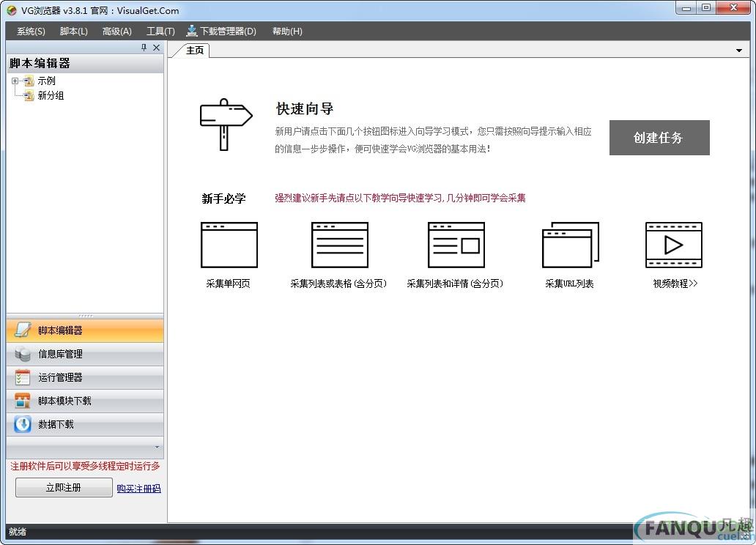The image size is (756, 545).
Task: Select the 新分组 tree item
Action: [51, 95]
